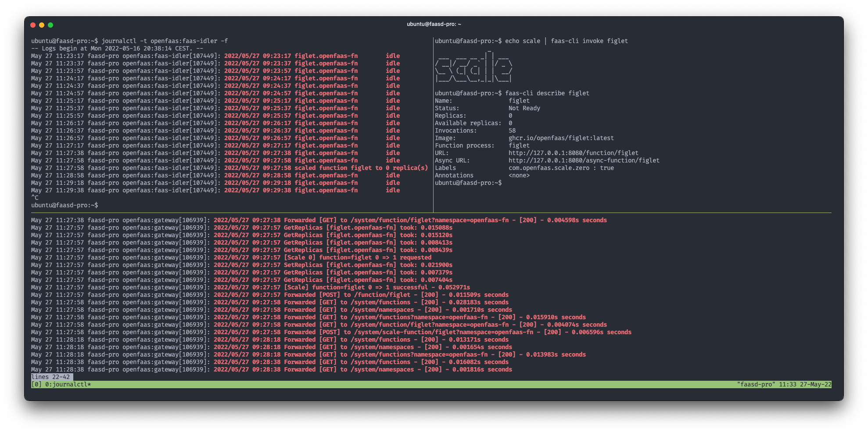Click the green zoom window button
Image resolution: width=868 pixels, height=433 pixels.
pos(50,25)
